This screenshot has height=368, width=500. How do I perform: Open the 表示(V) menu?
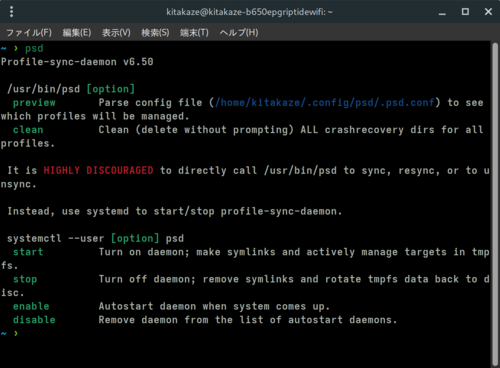click(116, 33)
